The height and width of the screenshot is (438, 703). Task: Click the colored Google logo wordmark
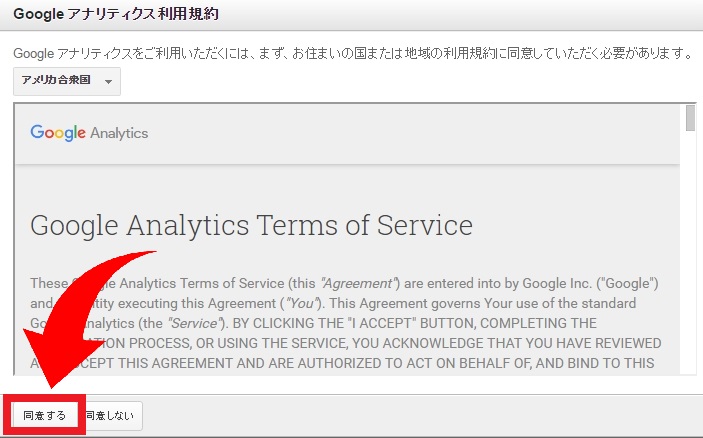[58, 132]
